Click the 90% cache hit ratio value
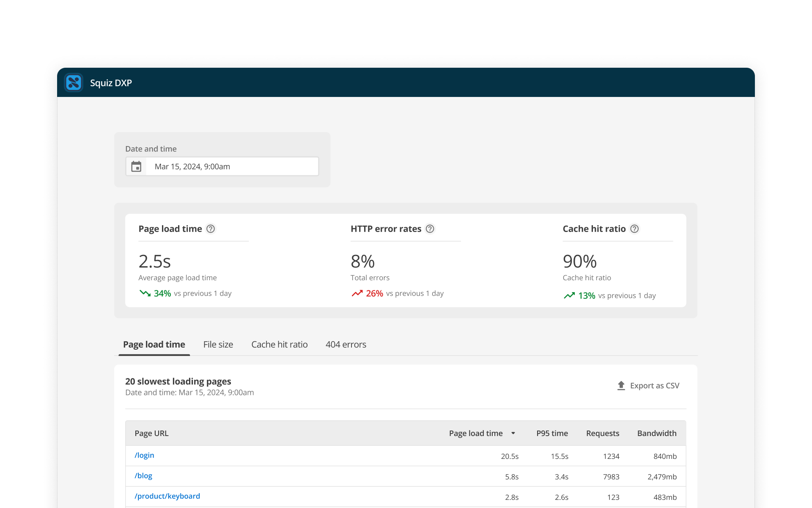Screen dimensions: 812x508 pos(580,261)
